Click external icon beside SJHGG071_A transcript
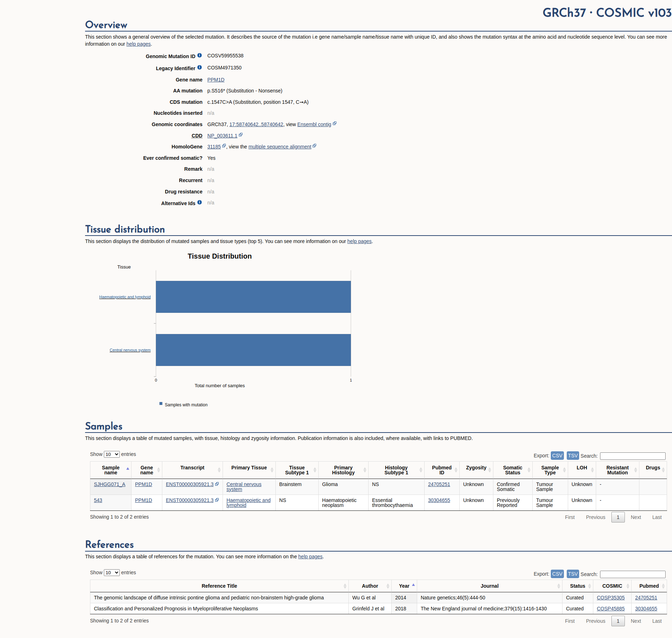Image resolution: width=672 pixels, height=638 pixels. [x=217, y=484]
